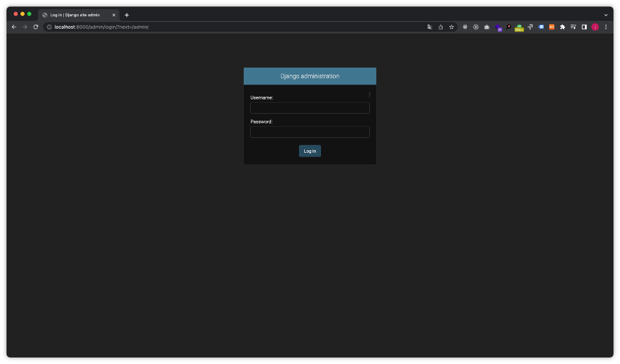
Task: Open the circular ring extension icon
Action: tap(476, 27)
